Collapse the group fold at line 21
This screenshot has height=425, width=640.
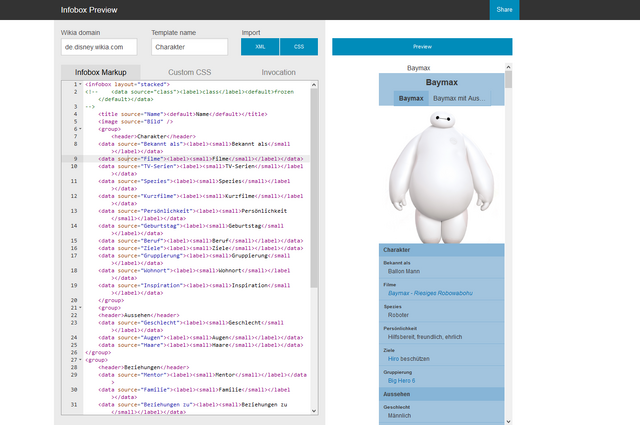tap(80, 308)
